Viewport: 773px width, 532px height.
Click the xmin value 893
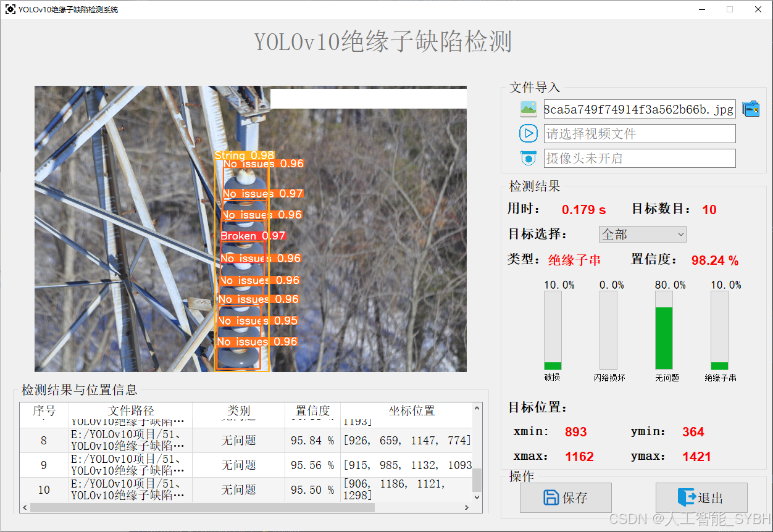coord(575,432)
